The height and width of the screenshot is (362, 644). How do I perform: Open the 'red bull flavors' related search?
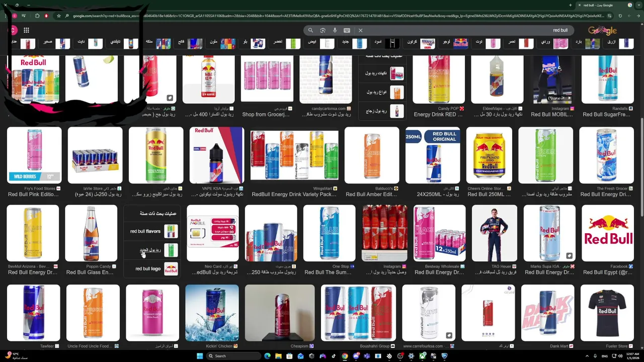(x=153, y=231)
